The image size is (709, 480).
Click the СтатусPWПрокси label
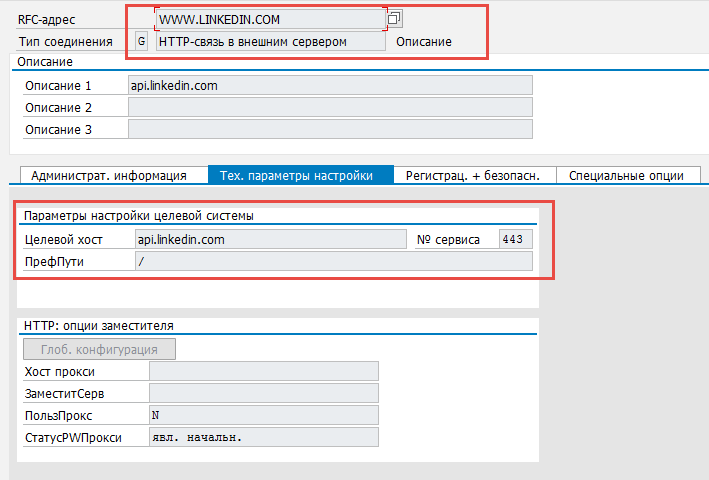[x=73, y=438]
